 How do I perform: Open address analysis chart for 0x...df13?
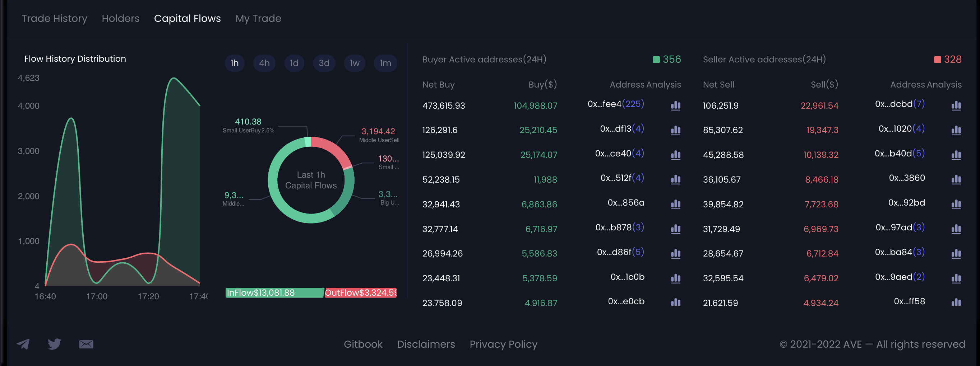[675, 130]
